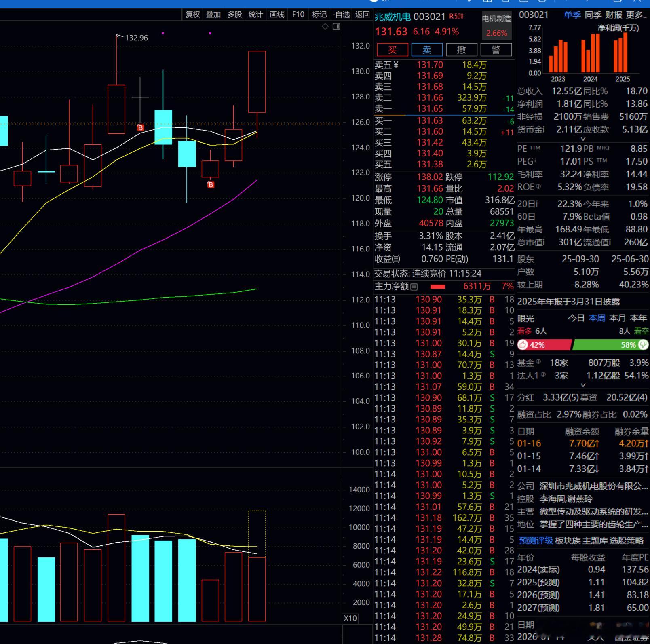Open the 多股 multi-stock view
Image resolution: width=650 pixels, height=644 pixels.
click(234, 15)
